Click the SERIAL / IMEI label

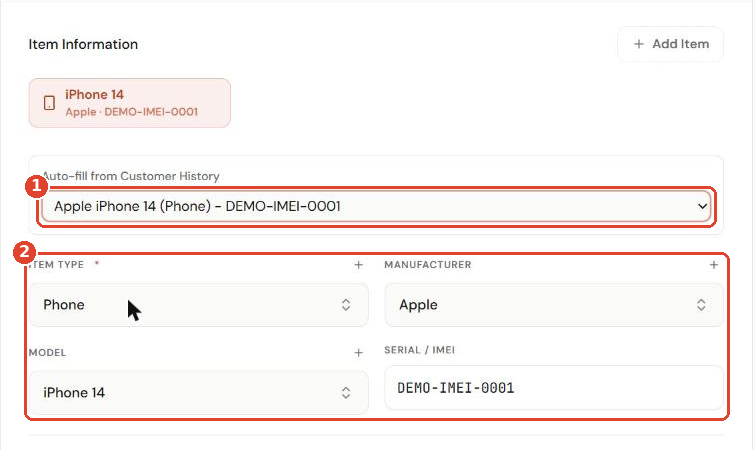[419, 350]
